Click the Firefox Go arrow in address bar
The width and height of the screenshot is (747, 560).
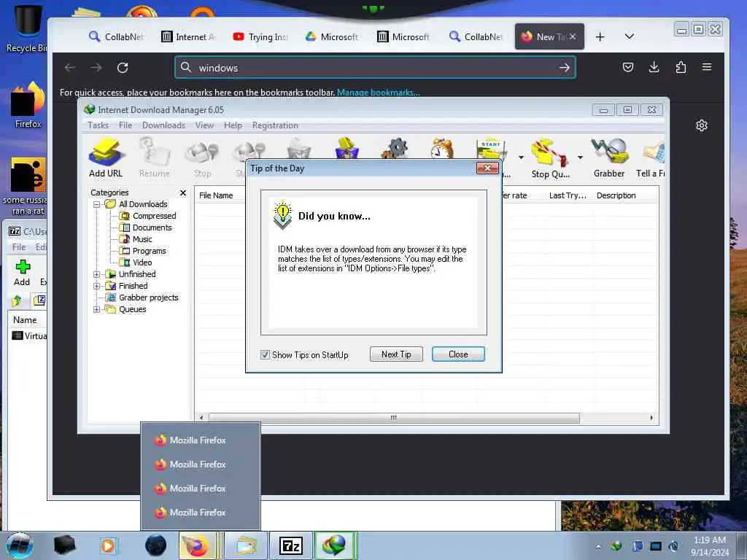click(564, 68)
